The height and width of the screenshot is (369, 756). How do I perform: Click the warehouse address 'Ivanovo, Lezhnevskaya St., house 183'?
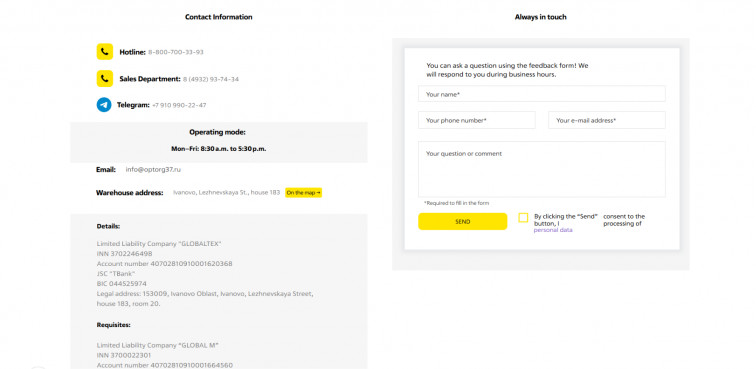coord(227,192)
